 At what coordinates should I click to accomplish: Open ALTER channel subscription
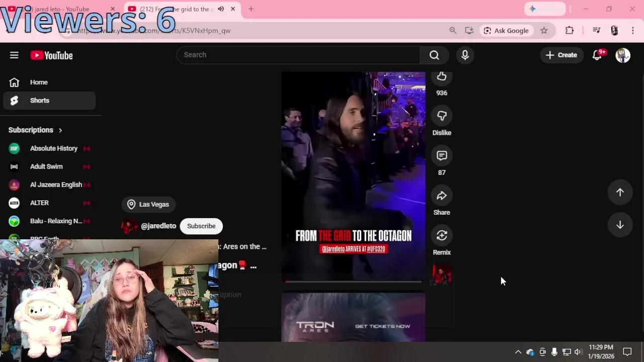click(49, 203)
